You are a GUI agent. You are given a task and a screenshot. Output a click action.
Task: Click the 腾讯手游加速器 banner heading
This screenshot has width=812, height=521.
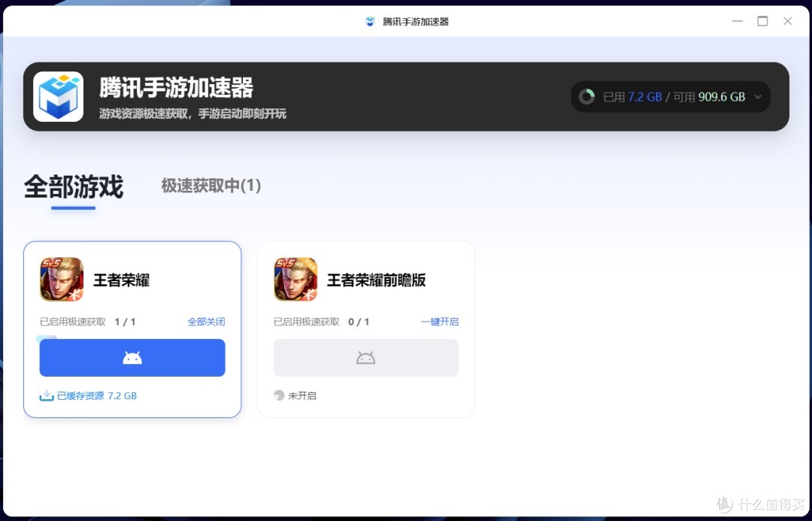pyautogui.click(x=176, y=87)
